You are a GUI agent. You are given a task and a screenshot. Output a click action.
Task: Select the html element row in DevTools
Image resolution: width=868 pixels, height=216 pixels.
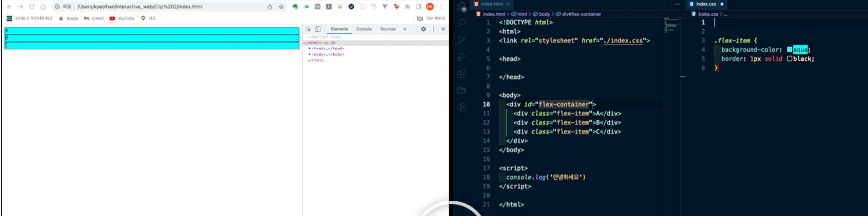(376, 43)
